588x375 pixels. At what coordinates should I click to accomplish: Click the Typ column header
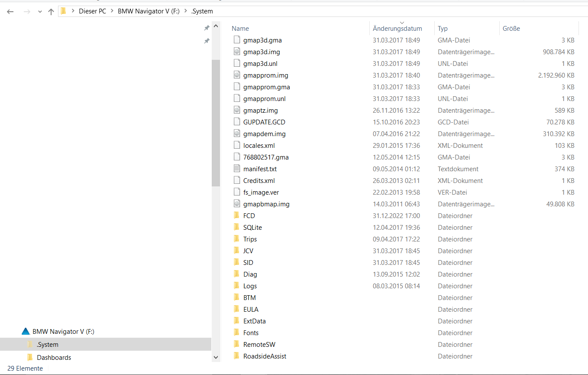(443, 29)
